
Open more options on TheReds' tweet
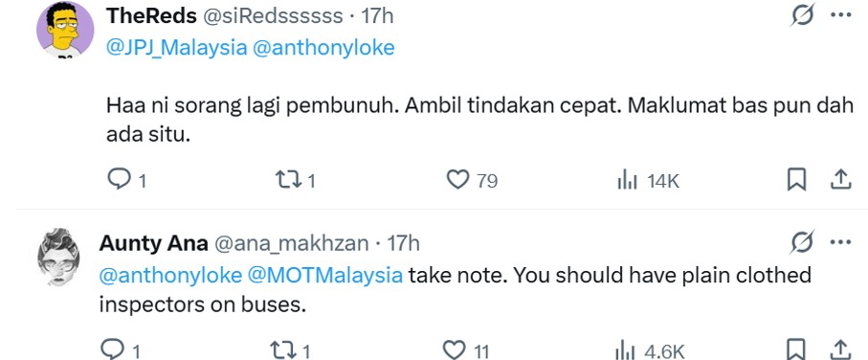click(841, 15)
